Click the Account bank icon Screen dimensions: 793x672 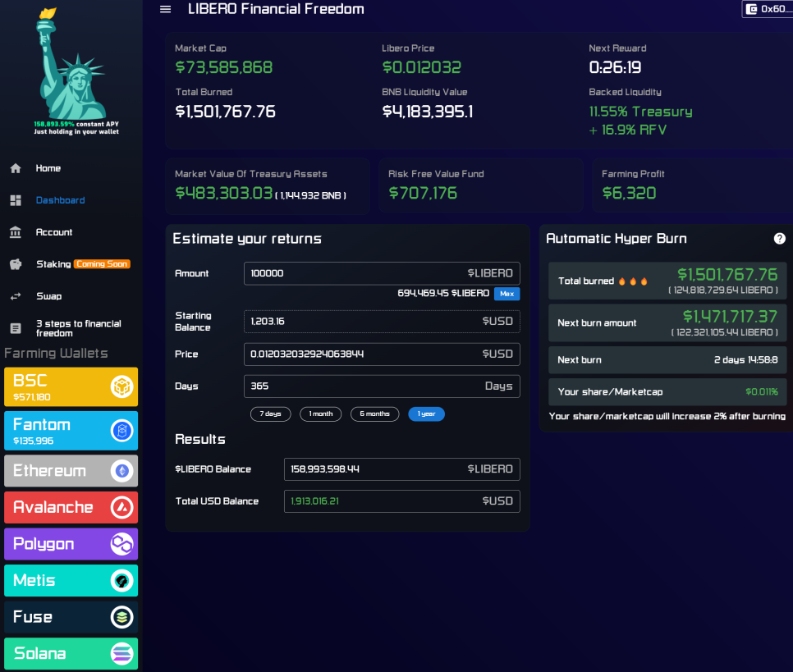pos(16,232)
